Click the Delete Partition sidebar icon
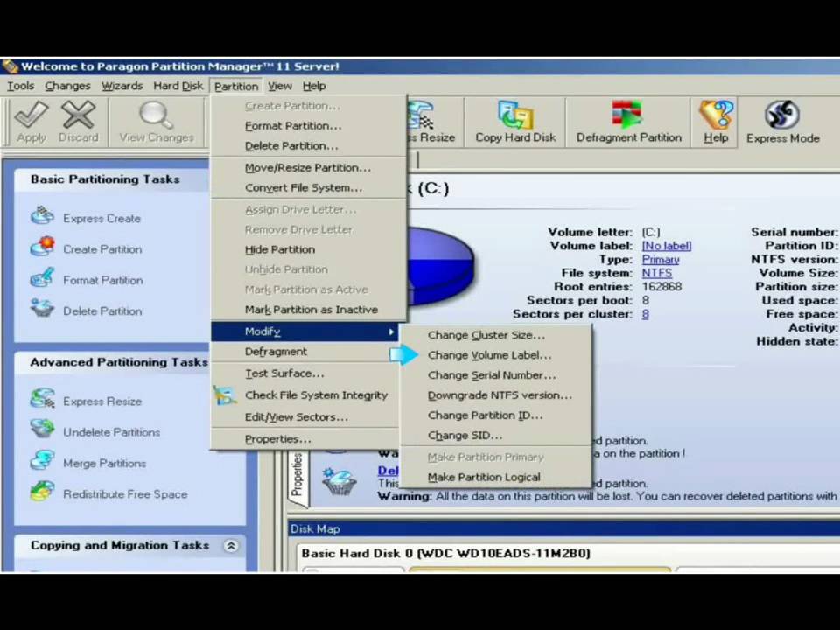Image resolution: width=840 pixels, height=630 pixels. click(x=42, y=309)
